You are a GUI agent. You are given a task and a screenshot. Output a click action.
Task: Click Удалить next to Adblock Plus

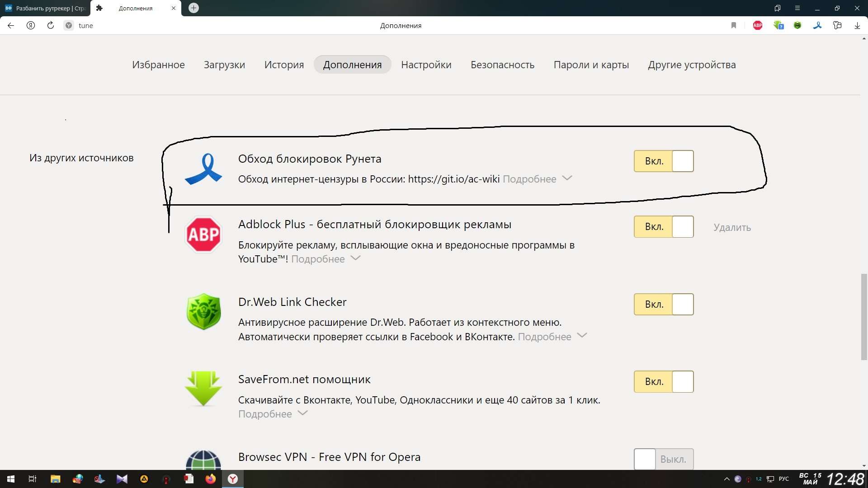732,227
